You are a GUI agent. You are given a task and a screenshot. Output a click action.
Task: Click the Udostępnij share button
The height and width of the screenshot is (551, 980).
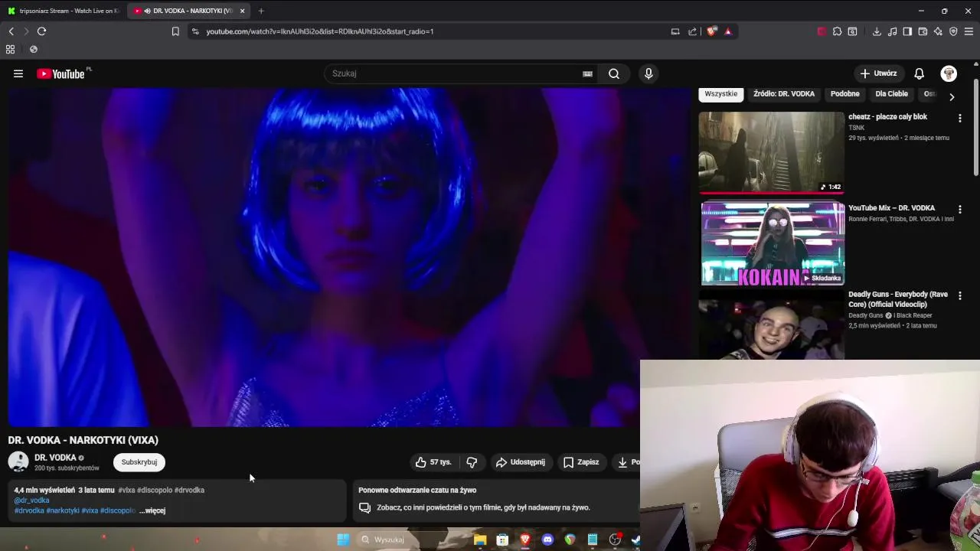pos(521,462)
